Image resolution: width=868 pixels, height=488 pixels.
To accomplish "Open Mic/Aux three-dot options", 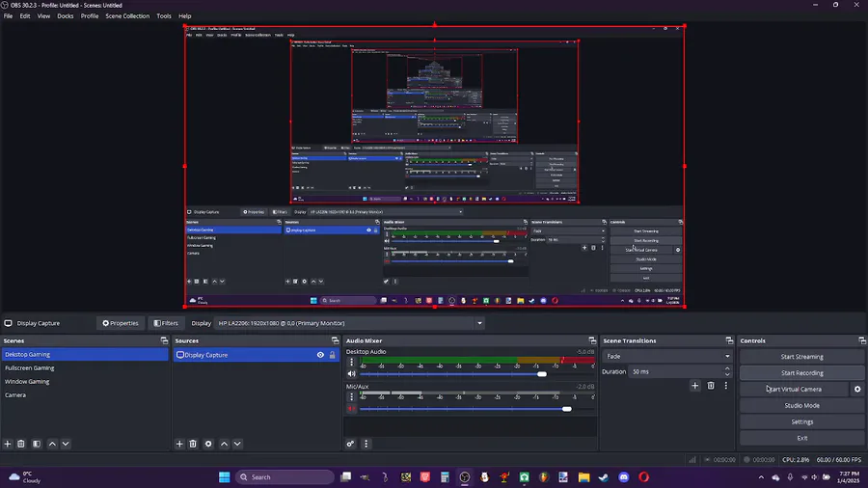I will tap(351, 396).
